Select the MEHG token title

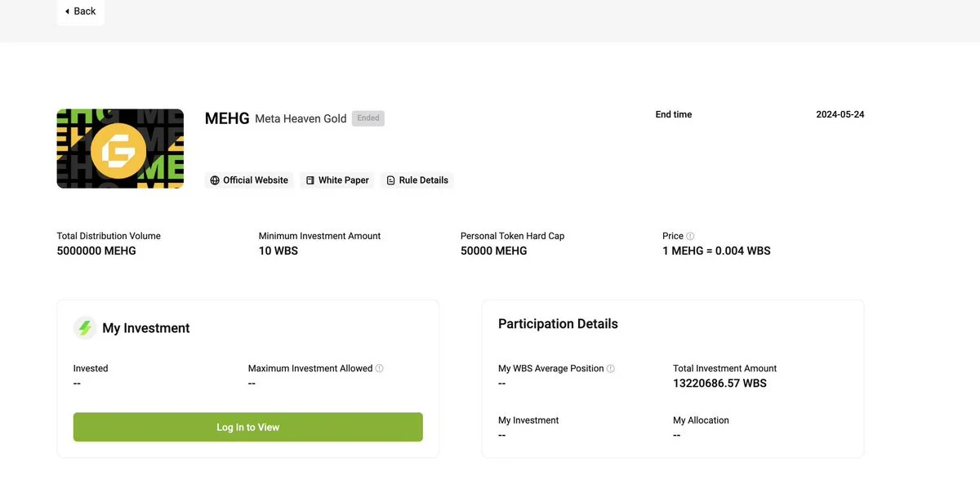click(227, 118)
